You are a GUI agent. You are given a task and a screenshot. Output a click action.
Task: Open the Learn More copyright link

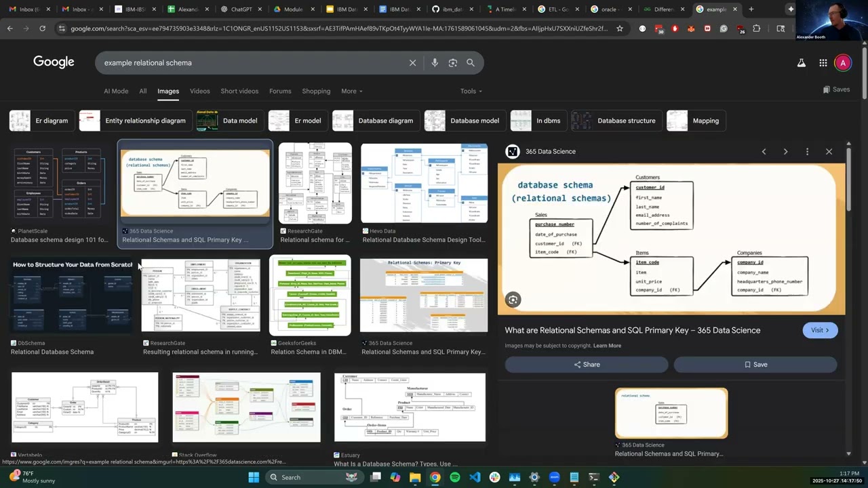coord(607,346)
